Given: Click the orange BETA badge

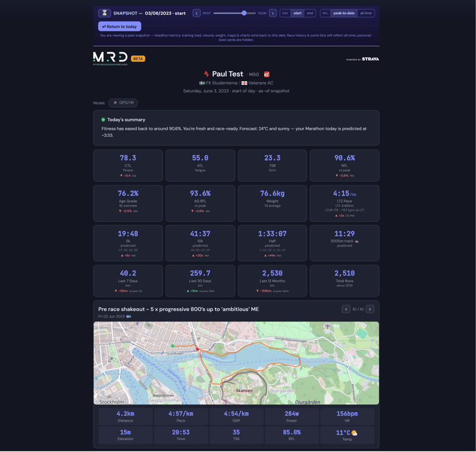Looking at the screenshot, I should (138, 58).
